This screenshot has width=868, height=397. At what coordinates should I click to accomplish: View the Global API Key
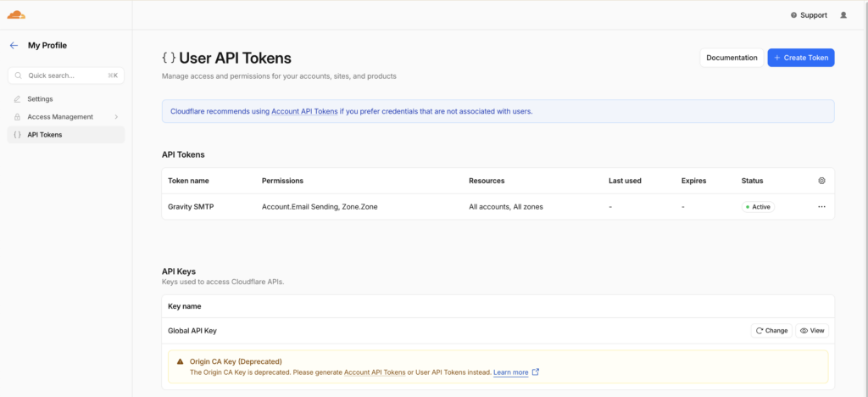pos(812,331)
